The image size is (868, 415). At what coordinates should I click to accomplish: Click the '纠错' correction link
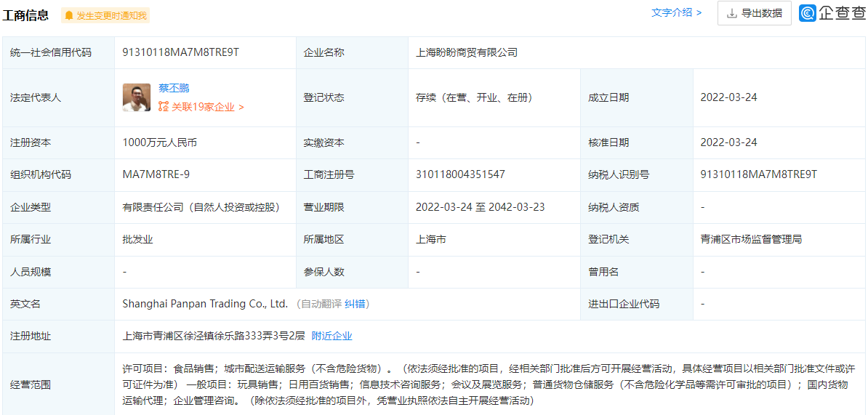click(x=355, y=304)
